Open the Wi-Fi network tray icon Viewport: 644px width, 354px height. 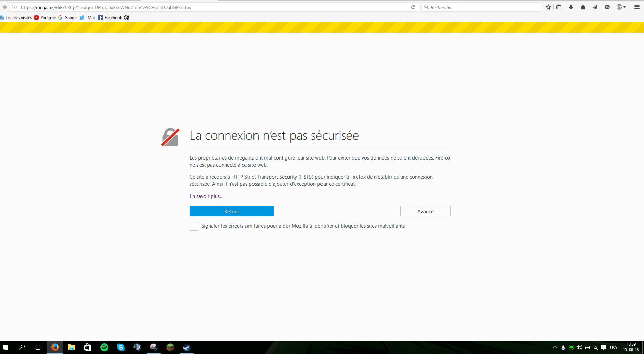click(x=596, y=347)
